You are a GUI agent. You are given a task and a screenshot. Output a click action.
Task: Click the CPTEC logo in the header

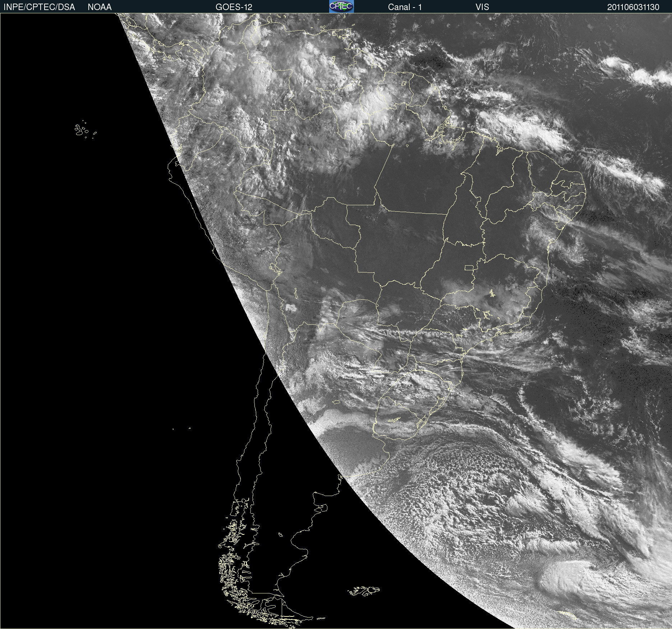click(341, 6)
